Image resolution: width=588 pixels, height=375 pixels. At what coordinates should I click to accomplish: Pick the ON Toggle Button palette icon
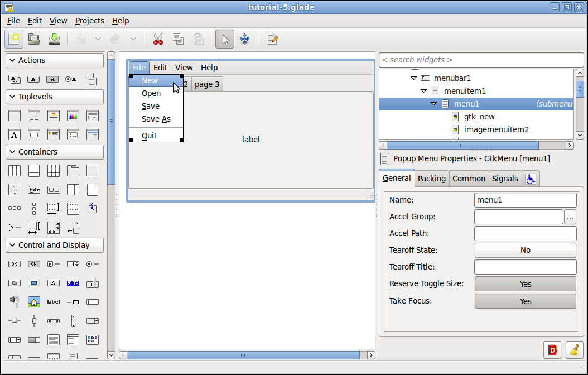[x=34, y=264]
